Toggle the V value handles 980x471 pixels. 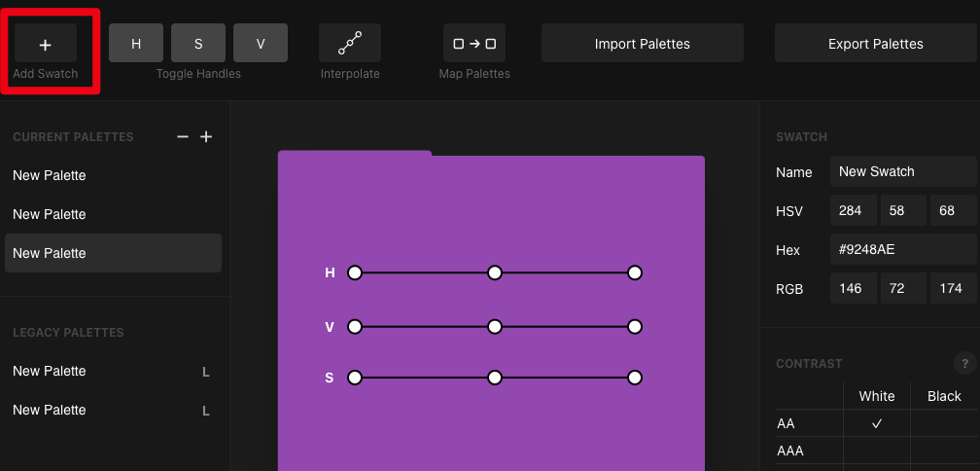coord(261,44)
